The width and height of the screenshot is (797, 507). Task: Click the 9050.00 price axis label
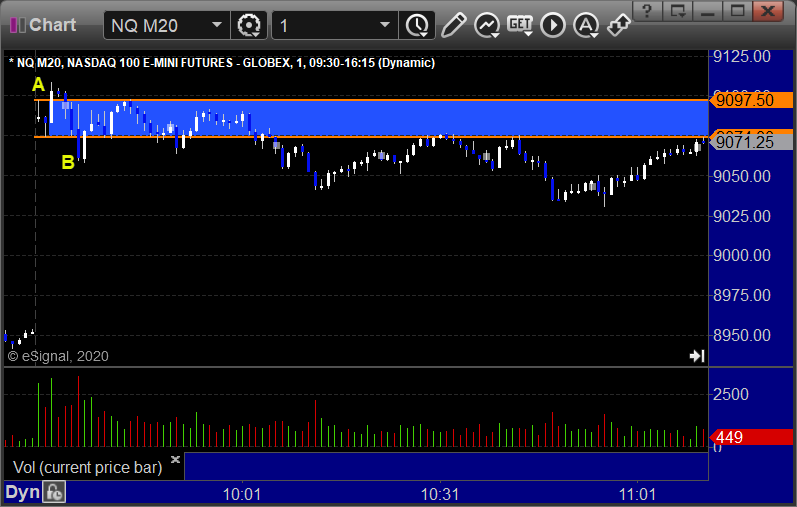click(x=742, y=176)
